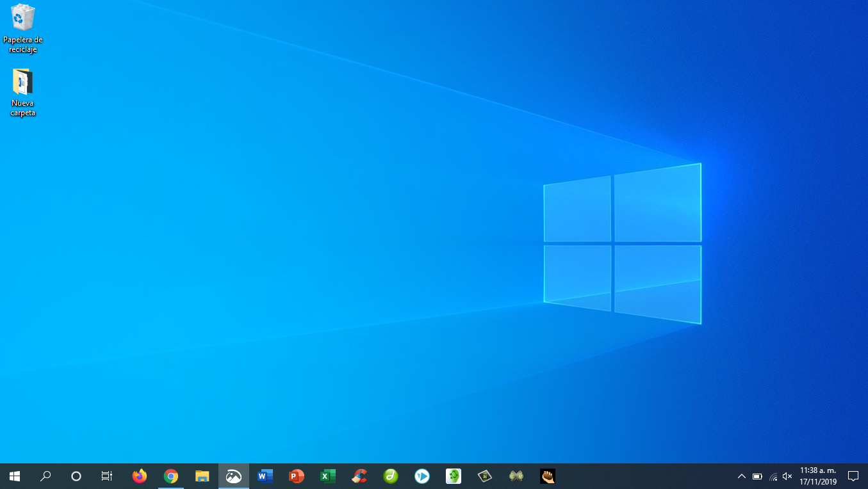Open the blue play-arrow app icon
This screenshot has width=868, height=489.
[422, 476]
